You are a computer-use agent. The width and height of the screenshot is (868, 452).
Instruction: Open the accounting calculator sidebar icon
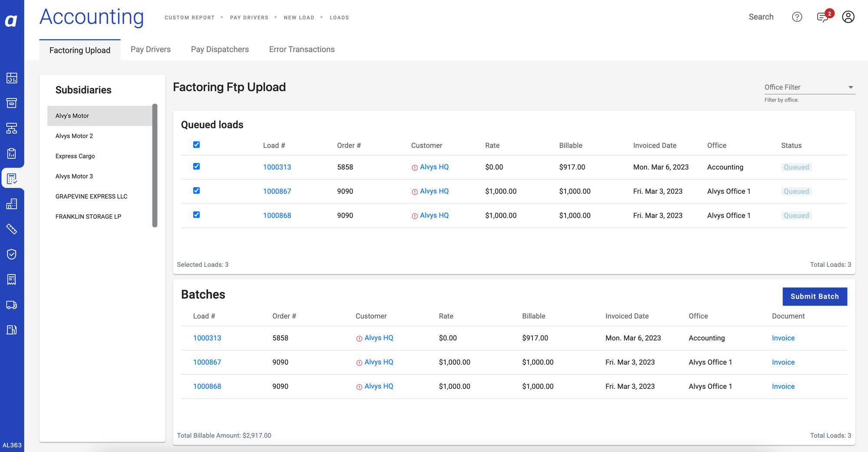click(x=12, y=179)
